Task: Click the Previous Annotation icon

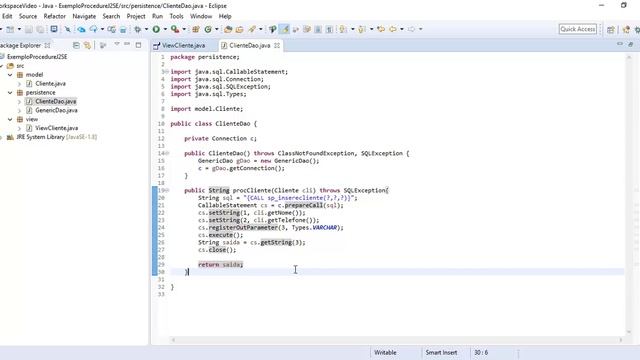Action: pyautogui.click(x=362, y=29)
